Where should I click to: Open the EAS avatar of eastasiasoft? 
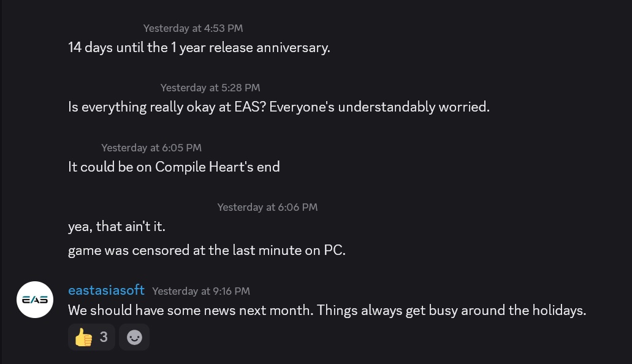point(35,300)
